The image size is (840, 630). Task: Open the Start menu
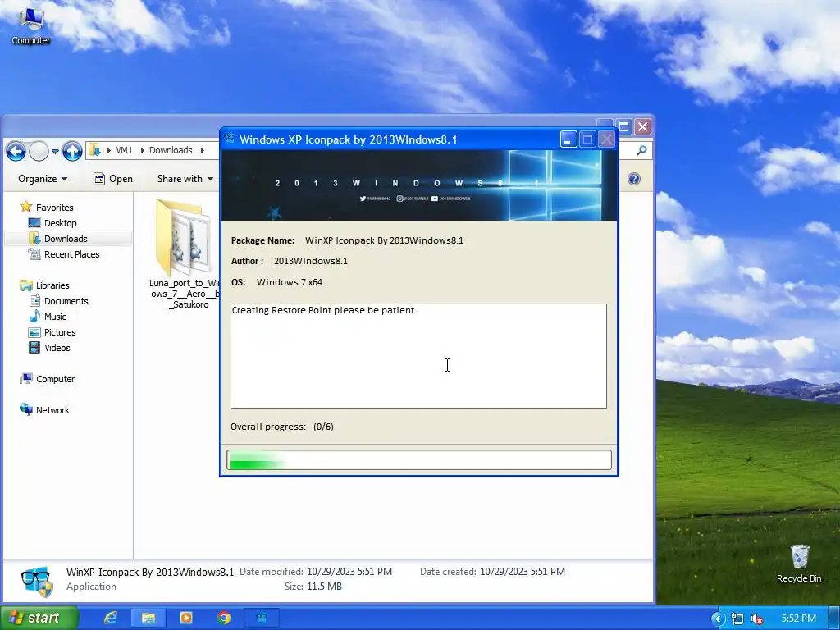click(x=38, y=618)
